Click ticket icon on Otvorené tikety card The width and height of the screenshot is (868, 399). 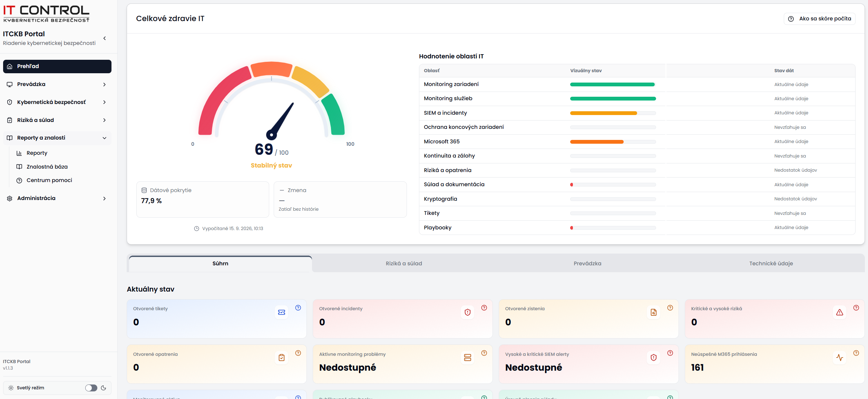coord(282,312)
